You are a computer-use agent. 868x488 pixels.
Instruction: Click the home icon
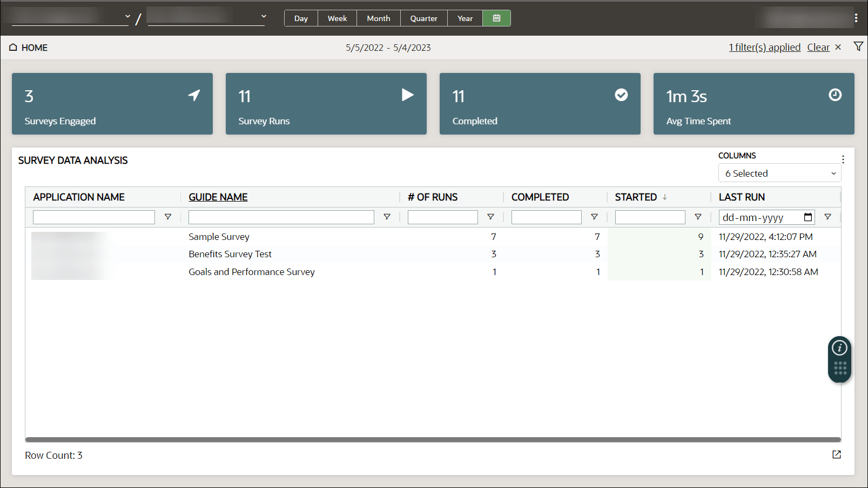tap(13, 48)
